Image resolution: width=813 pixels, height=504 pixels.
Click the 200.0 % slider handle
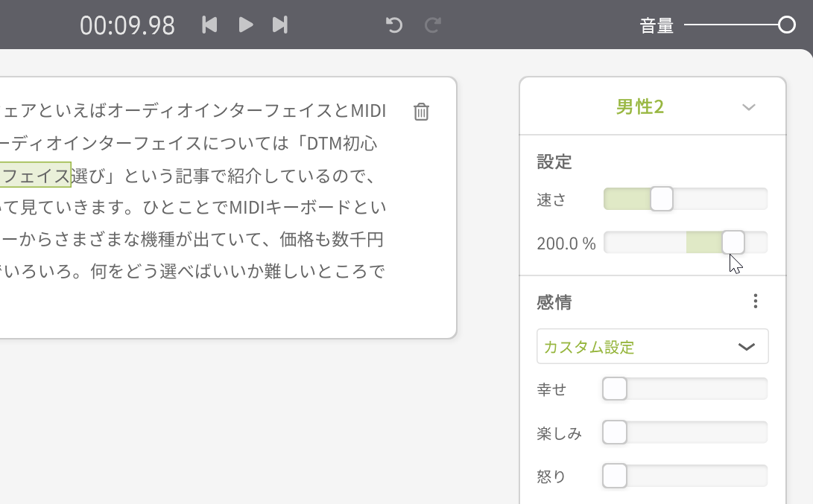click(733, 242)
